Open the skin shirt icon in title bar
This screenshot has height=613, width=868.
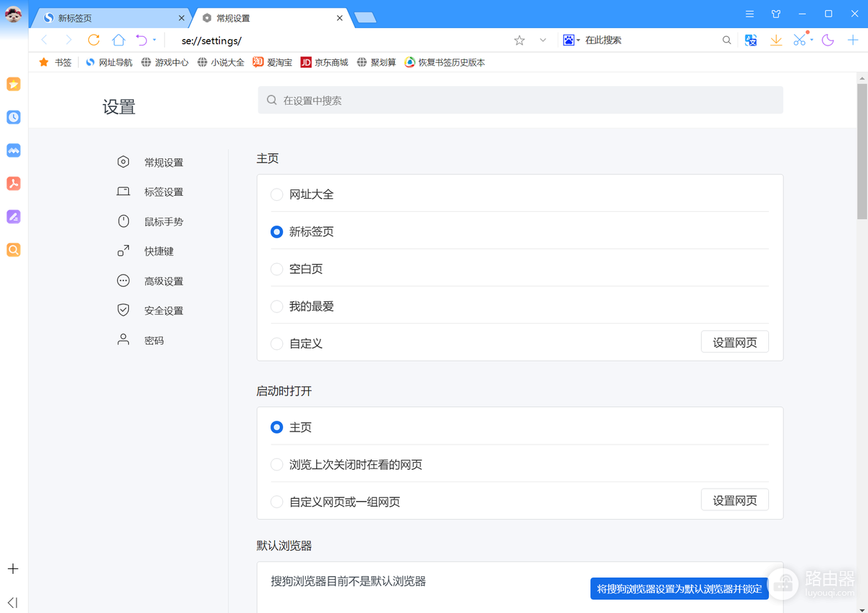(776, 14)
